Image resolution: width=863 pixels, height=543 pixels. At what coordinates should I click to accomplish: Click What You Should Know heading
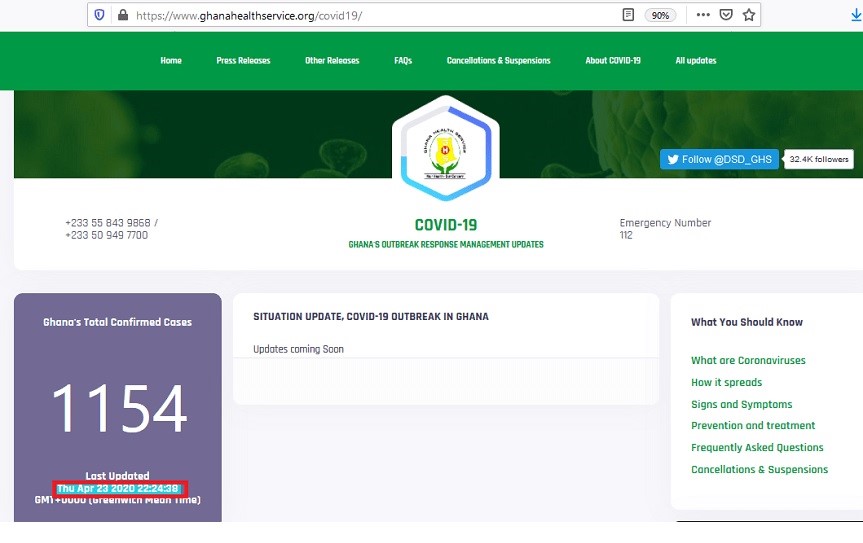click(x=747, y=322)
